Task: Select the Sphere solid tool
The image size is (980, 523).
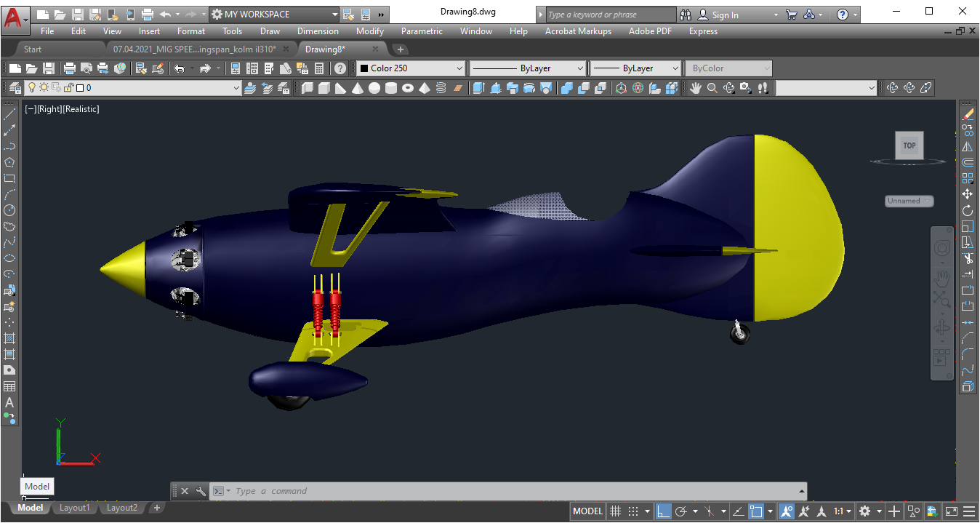Action: (374, 88)
